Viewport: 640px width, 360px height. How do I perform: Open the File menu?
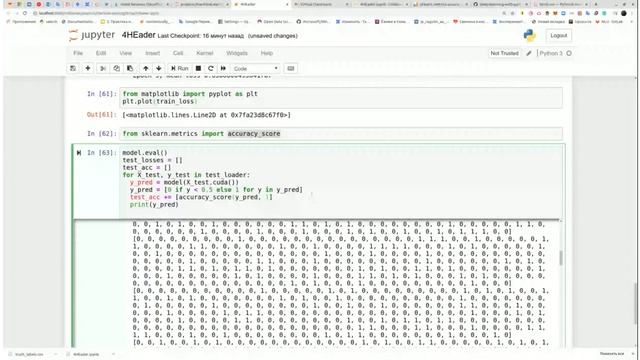click(x=78, y=53)
